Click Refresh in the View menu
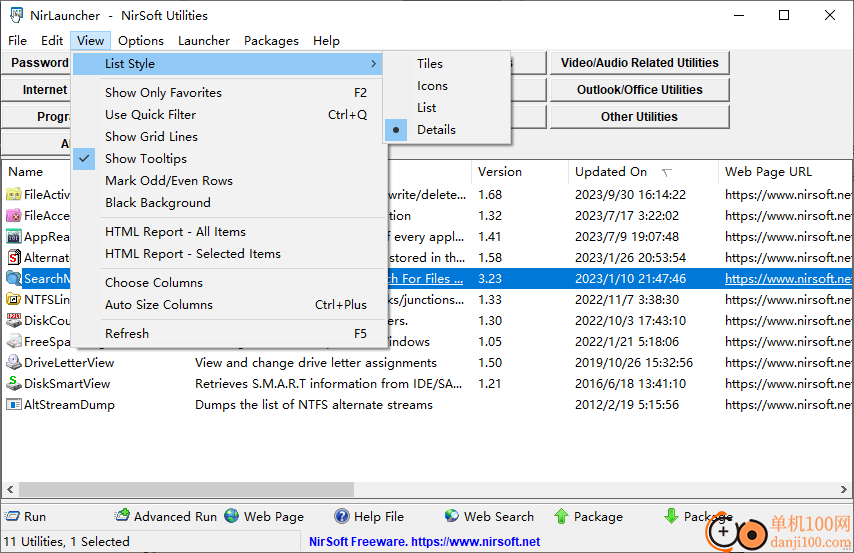 click(228, 333)
